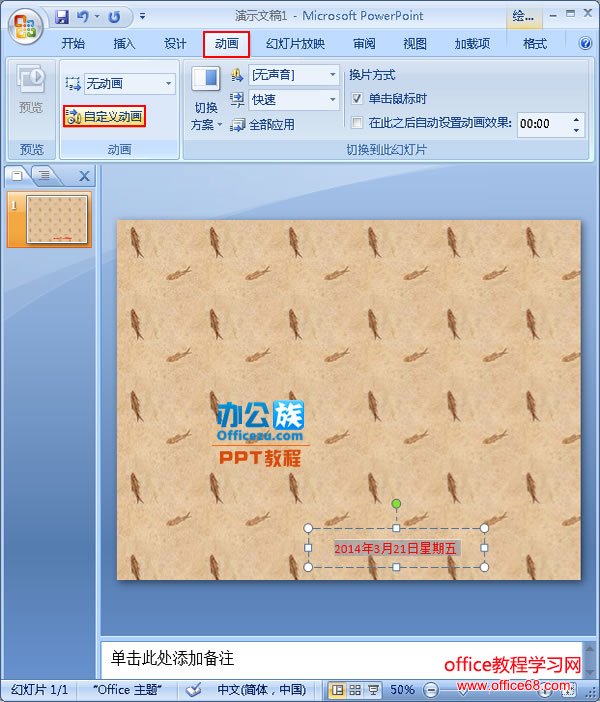Switch to Normal view icon
Image resolution: width=600 pixels, height=702 pixels.
coord(337,690)
